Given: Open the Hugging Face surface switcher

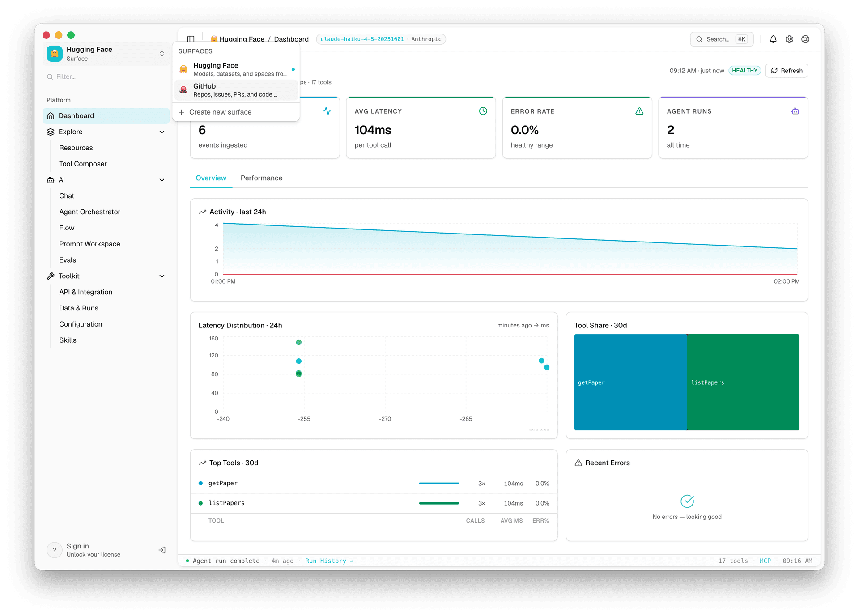Looking at the screenshot, I should pos(106,54).
